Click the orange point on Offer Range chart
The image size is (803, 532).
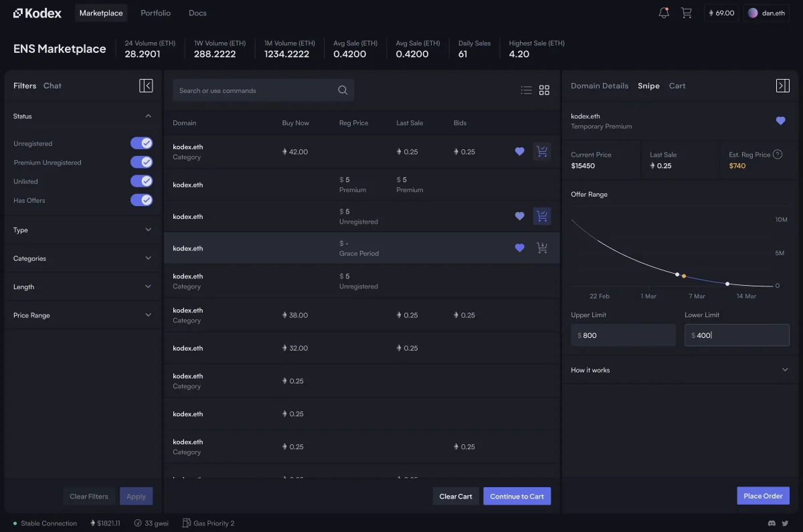tap(684, 276)
